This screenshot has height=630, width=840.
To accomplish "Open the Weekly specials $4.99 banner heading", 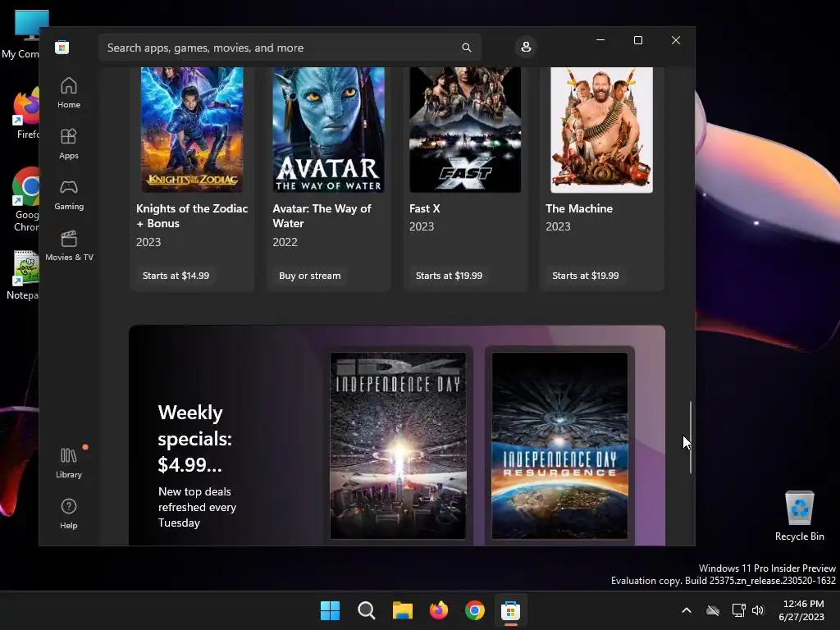I will pos(195,438).
